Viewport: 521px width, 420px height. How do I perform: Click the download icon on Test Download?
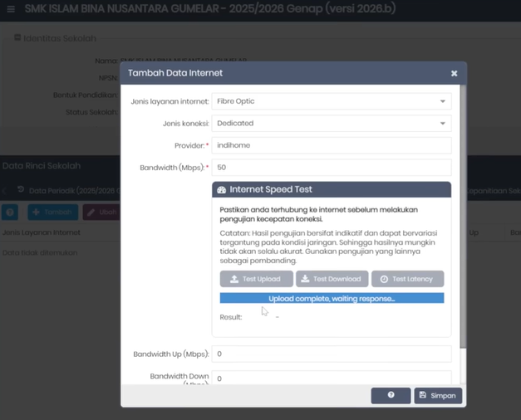point(305,279)
